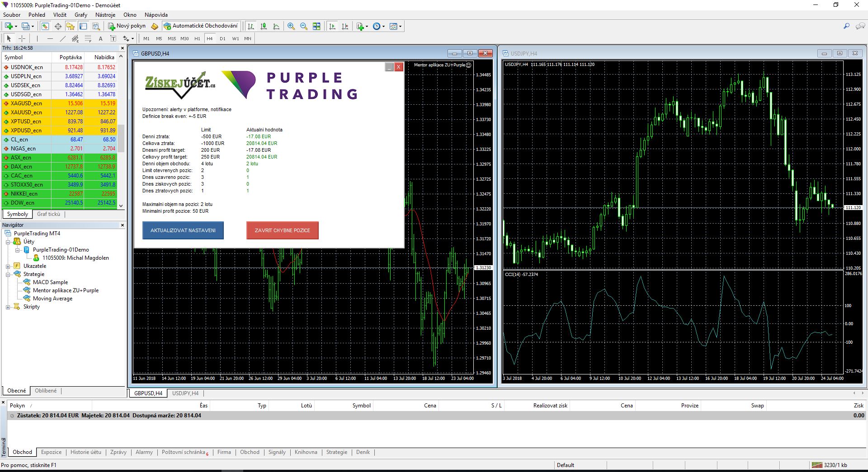Close the Navigator panel

click(122, 225)
